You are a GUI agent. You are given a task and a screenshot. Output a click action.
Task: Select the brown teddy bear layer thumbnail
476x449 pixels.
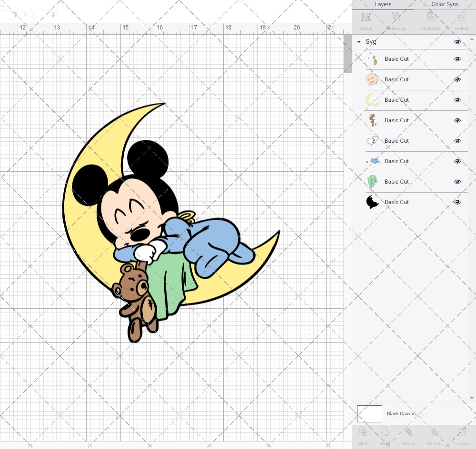pyautogui.click(x=373, y=120)
